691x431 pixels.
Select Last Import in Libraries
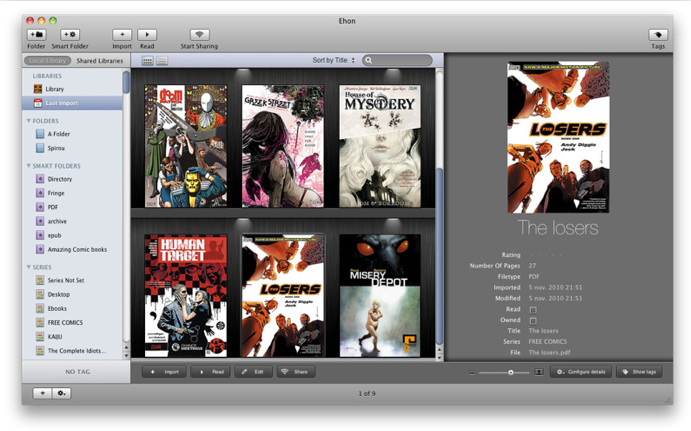[x=72, y=103]
